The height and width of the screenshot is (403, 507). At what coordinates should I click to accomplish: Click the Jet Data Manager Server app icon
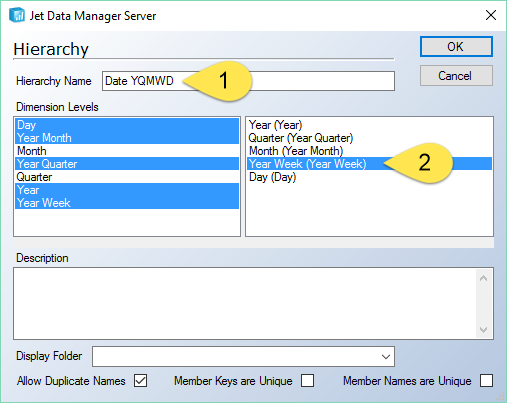click(17, 15)
